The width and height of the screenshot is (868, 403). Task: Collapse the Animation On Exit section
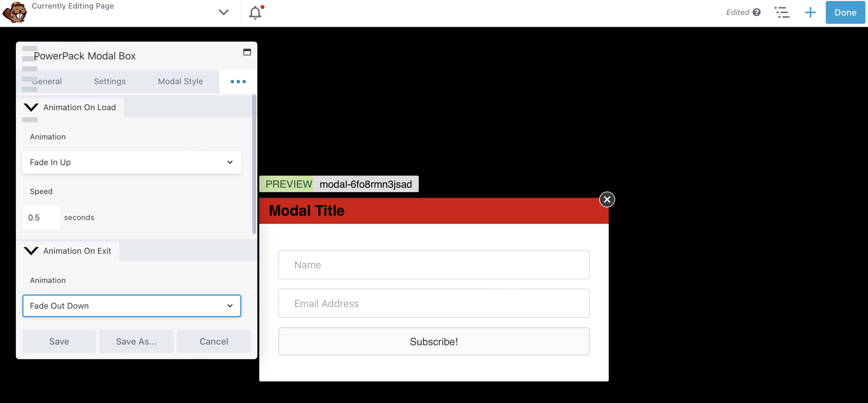tap(31, 251)
